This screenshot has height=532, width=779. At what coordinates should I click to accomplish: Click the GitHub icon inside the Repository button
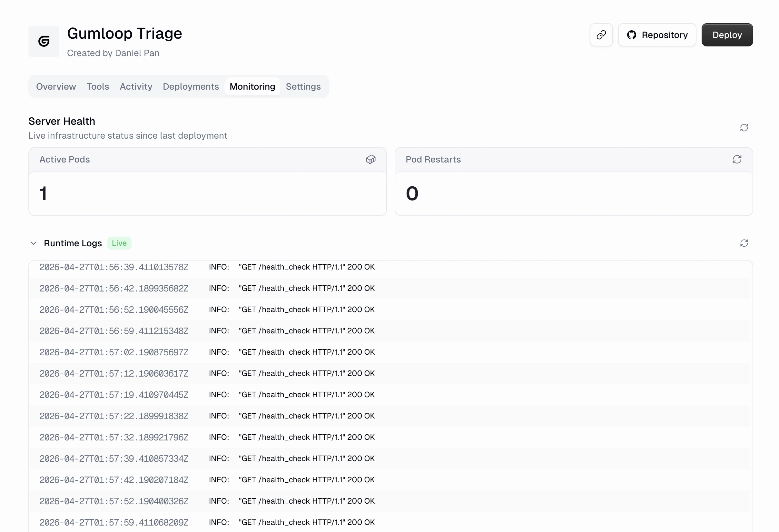pyautogui.click(x=632, y=34)
